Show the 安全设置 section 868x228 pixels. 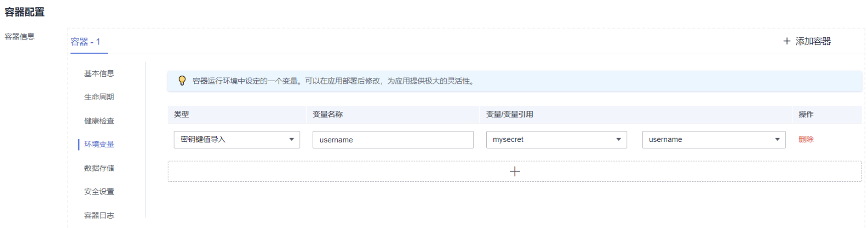tap(99, 191)
